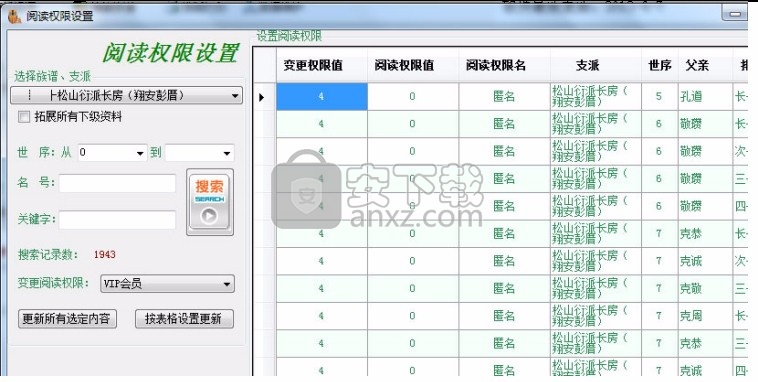Click the search record count 1943

point(104,255)
